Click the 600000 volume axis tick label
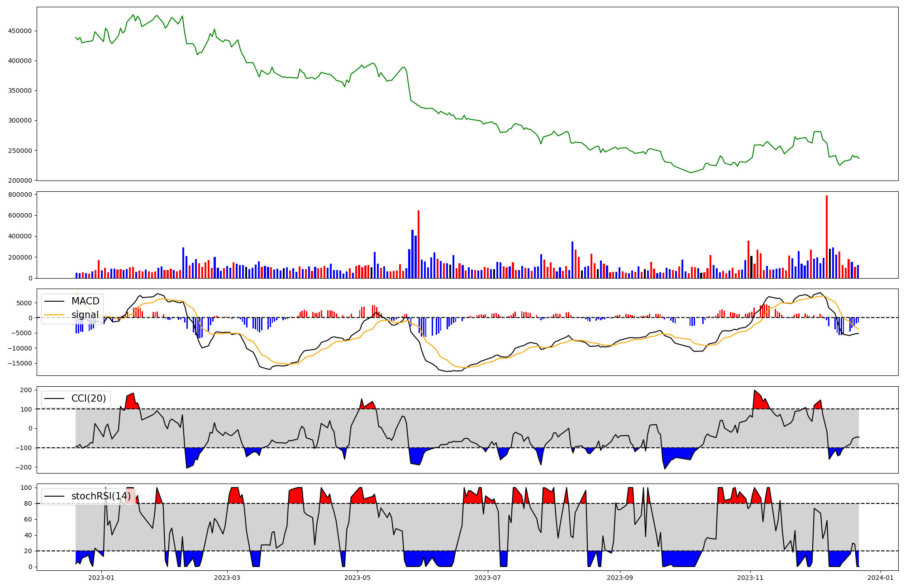Viewport: 905px width, 588px height. click(20, 215)
